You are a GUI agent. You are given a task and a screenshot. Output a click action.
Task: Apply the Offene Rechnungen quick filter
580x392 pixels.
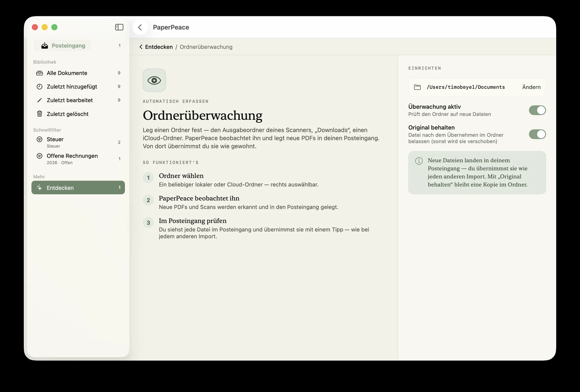tap(78, 159)
